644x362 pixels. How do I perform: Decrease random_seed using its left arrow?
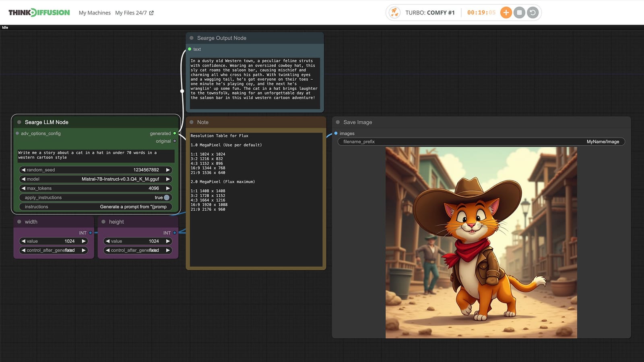[23, 170]
